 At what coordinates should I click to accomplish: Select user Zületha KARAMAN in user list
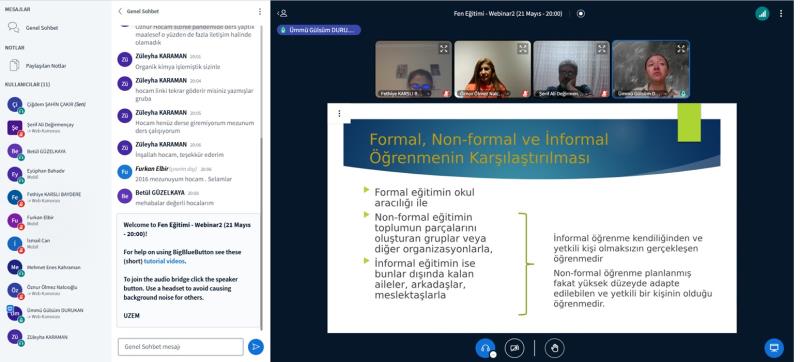coord(56,337)
